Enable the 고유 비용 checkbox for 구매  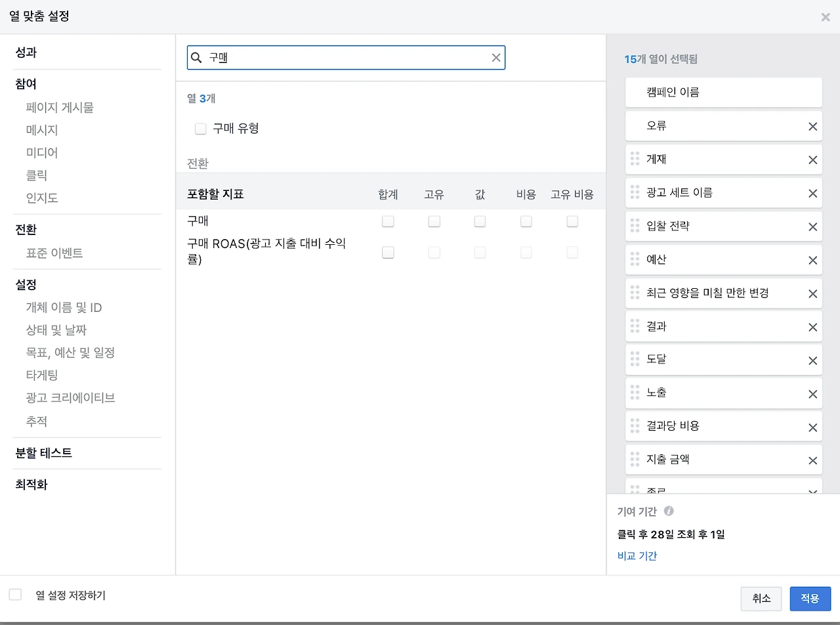tap(572, 222)
